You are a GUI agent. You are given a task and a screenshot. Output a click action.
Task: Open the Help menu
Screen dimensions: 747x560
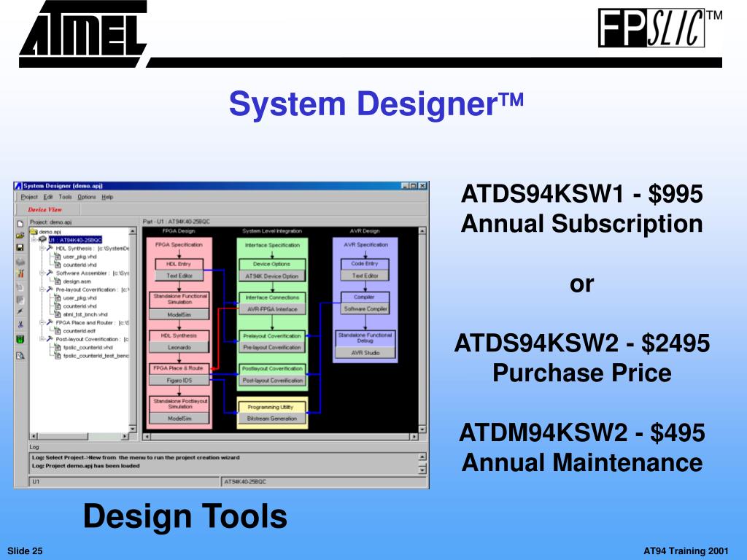[x=107, y=197]
